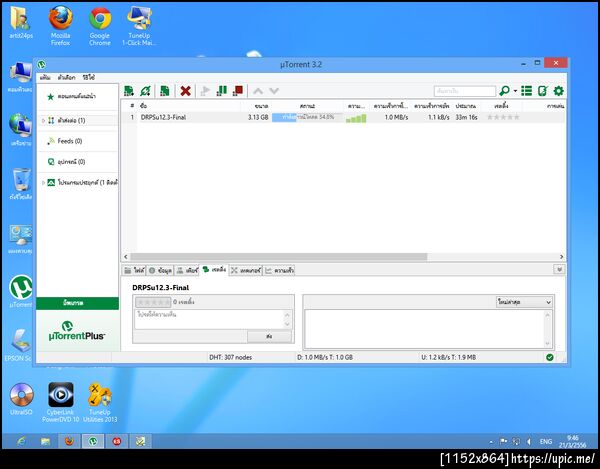The height and width of the screenshot is (469, 600).
Task: Click the green Upgrade button in sidebar
Action: [77, 303]
